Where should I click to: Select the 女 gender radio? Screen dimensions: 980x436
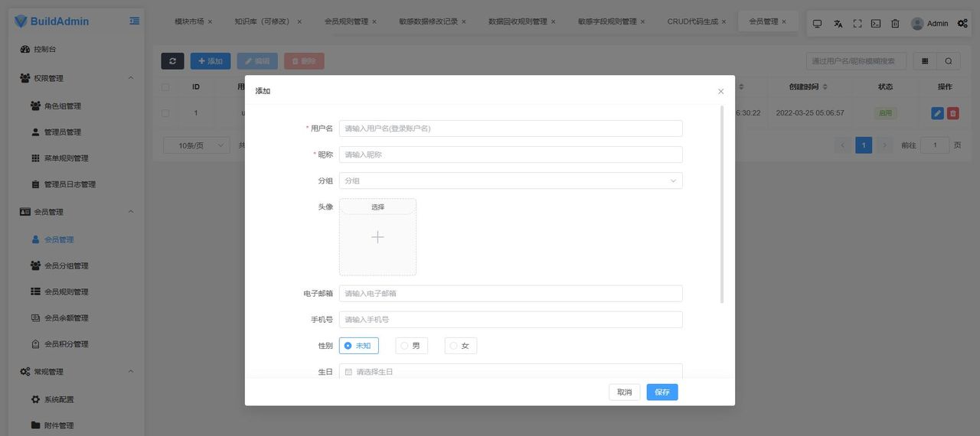[x=460, y=346]
